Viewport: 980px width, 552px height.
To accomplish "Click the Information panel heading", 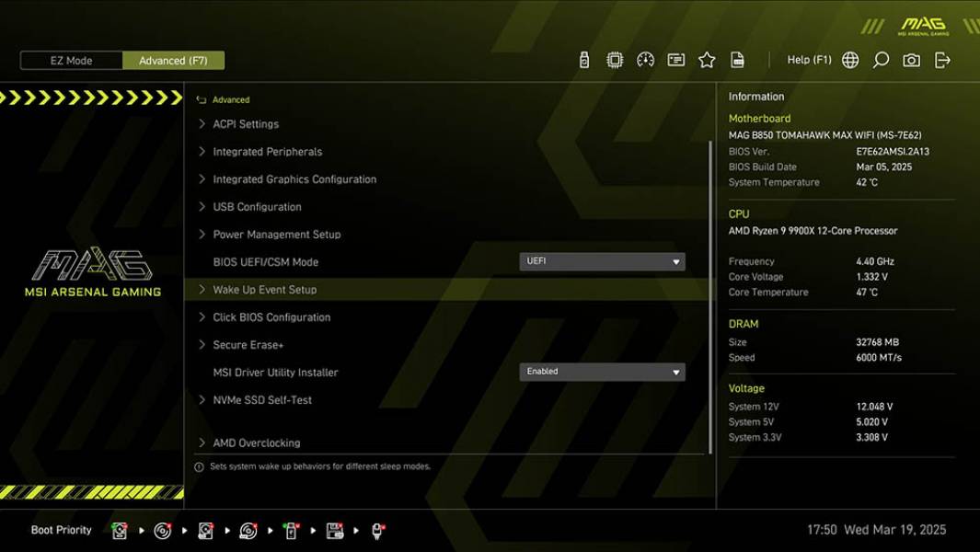I will point(755,97).
